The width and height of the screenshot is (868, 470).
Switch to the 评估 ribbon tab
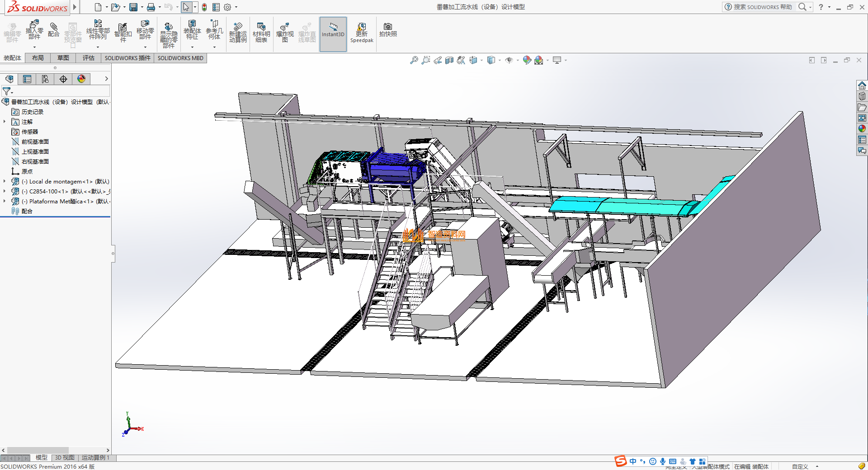click(88, 58)
